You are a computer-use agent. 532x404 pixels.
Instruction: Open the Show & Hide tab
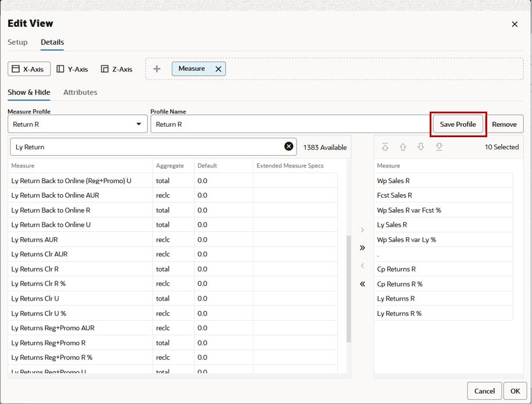(29, 92)
